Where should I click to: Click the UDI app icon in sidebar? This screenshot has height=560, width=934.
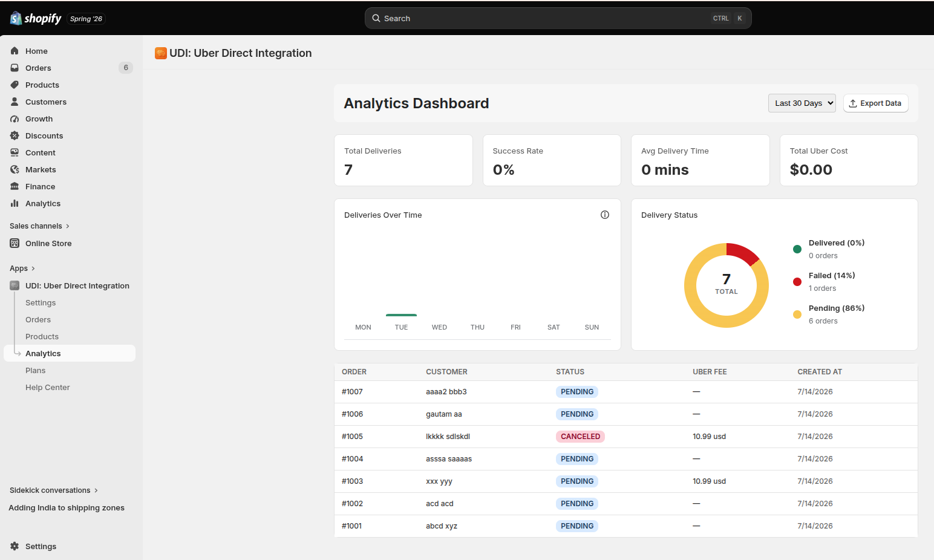point(15,285)
